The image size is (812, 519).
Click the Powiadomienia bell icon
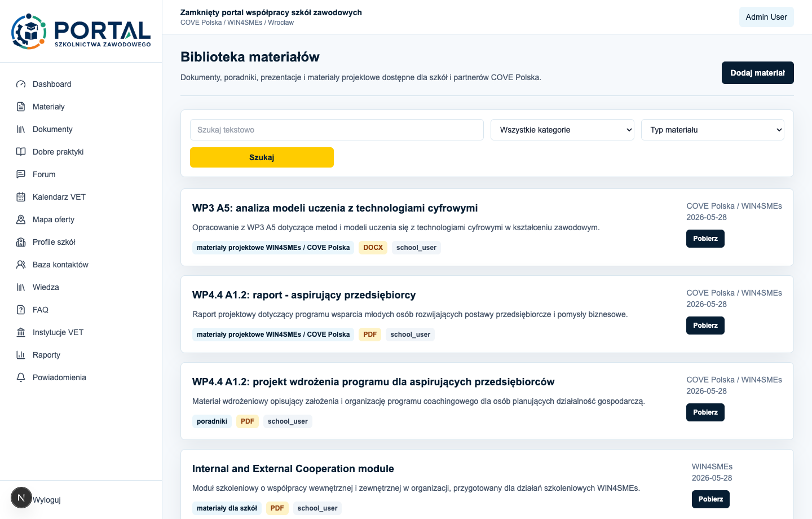[21, 377]
